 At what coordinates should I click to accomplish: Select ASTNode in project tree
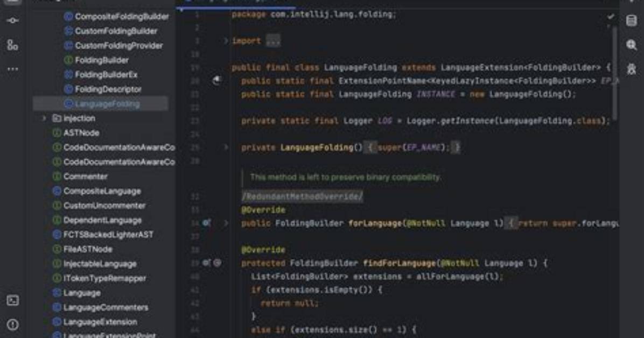click(x=81, y=133)
